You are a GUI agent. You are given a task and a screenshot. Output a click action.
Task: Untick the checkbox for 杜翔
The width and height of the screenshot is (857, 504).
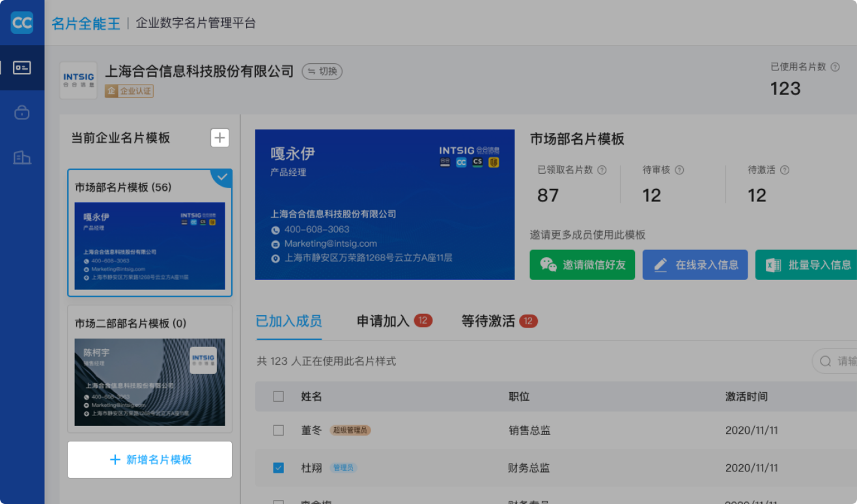pyautogui.click(x=279, y=468)
